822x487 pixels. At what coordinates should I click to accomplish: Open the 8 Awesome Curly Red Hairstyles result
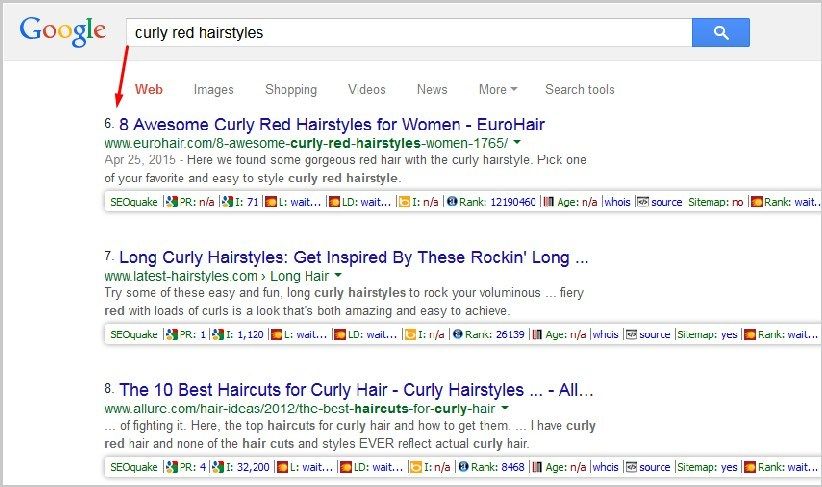332,124
